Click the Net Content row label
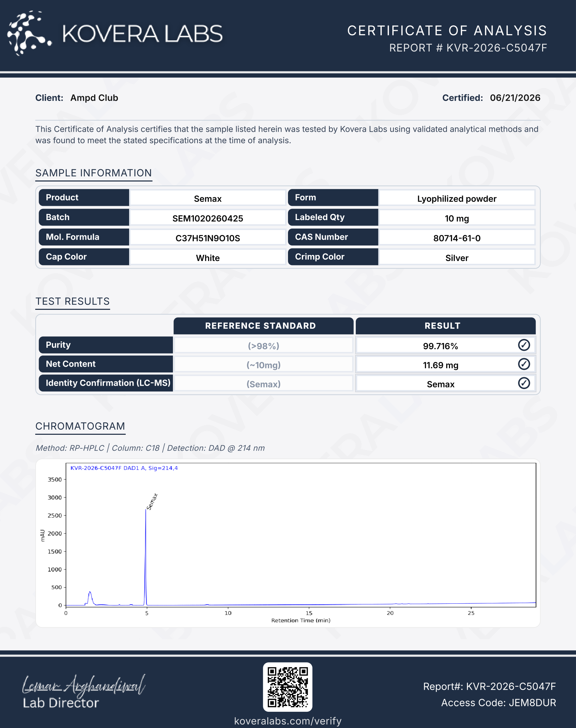The height and width of the screenshot is (728, 576). 106,364
